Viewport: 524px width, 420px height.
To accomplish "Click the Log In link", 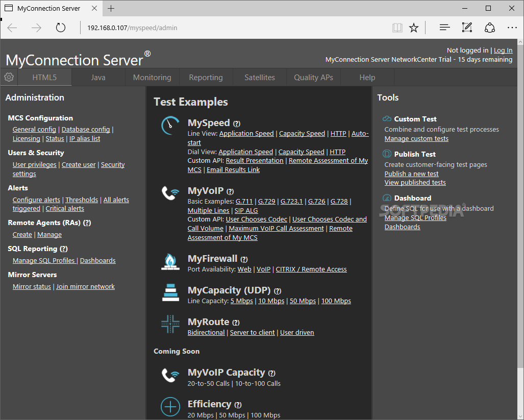I will point(503,50).
